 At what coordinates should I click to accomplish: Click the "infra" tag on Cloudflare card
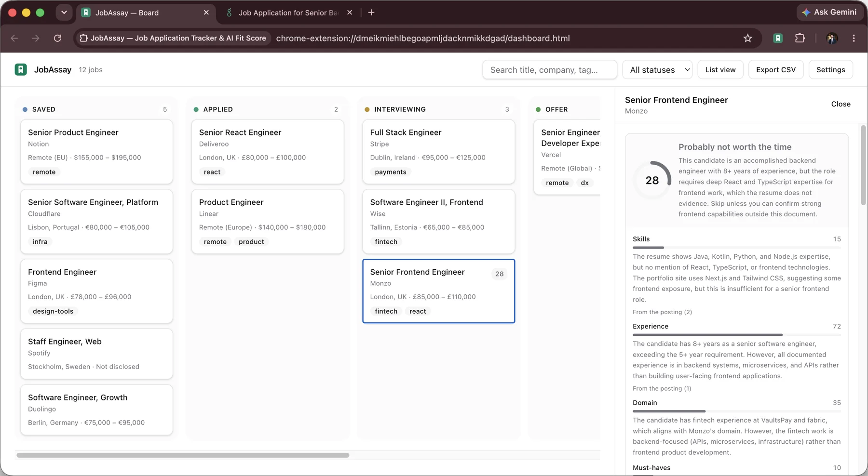click(x=40, y=242)
